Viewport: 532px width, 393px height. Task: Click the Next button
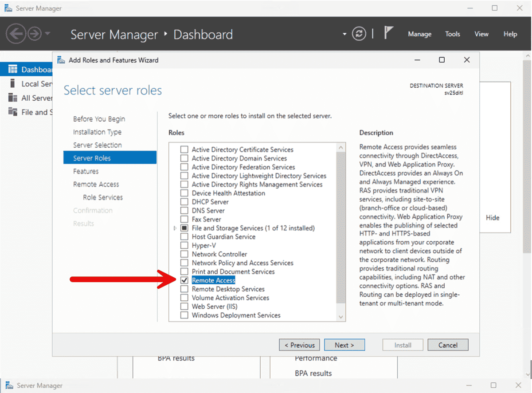(344, 345)
